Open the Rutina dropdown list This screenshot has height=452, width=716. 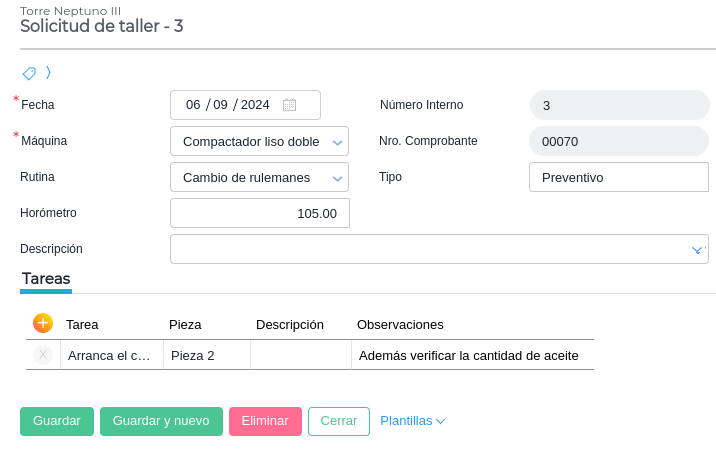coord(337,178)
